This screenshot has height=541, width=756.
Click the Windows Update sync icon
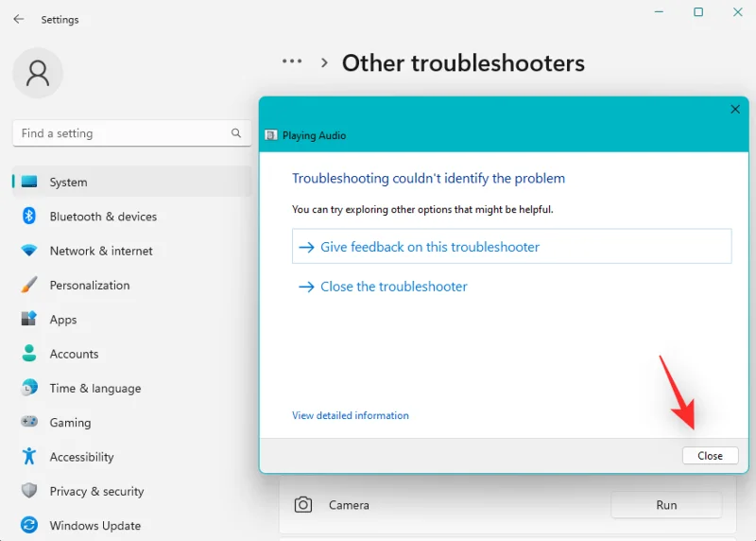tap(29, 525)
